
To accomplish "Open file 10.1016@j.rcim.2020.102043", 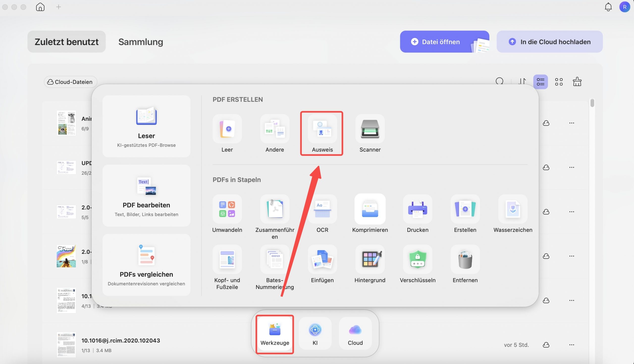I will pyautogui.click(x=121, y=340).
